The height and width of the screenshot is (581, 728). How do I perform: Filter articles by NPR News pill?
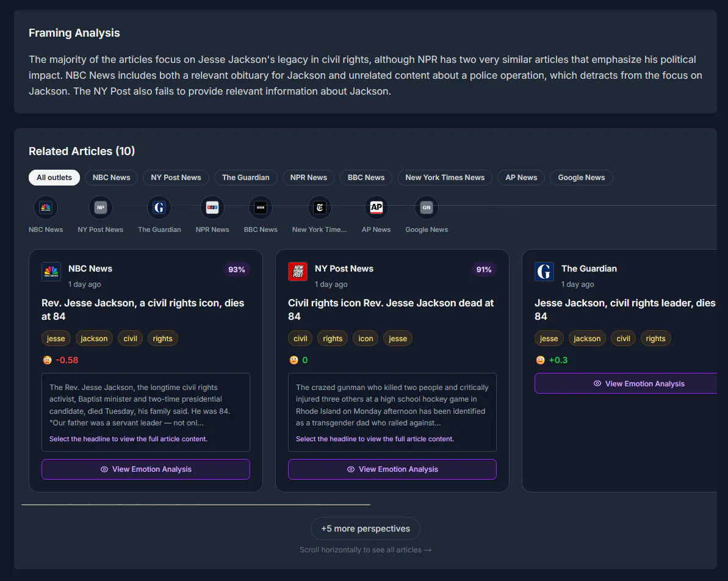pos(309,178)
